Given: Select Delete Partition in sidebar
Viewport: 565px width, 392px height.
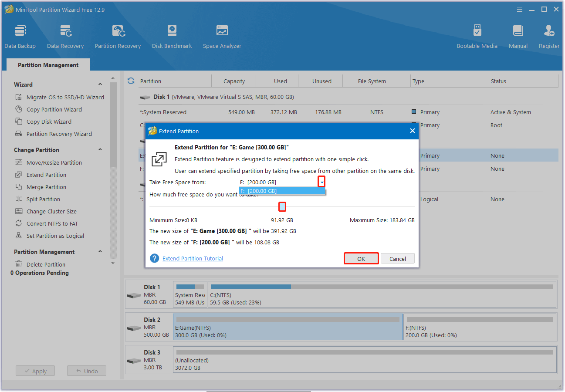Looking at the screenshot, I should coord(46,264).
